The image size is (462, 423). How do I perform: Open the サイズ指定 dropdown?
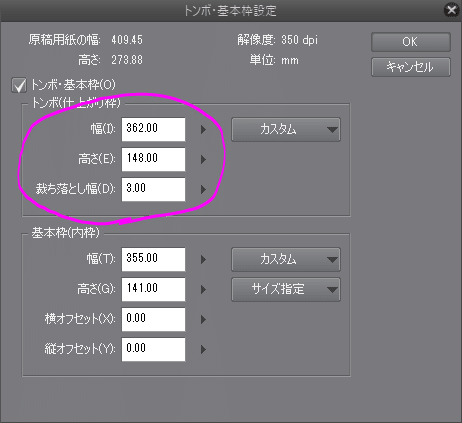286,289
